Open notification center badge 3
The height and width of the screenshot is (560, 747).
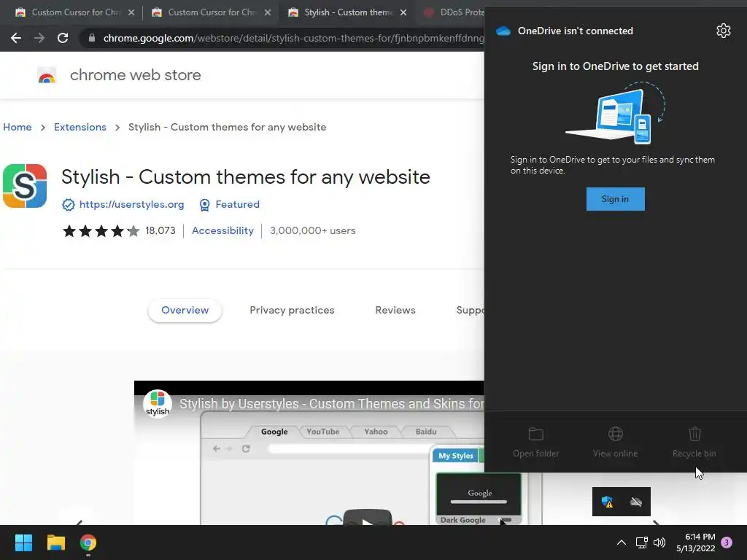click(x=727, y=542)
